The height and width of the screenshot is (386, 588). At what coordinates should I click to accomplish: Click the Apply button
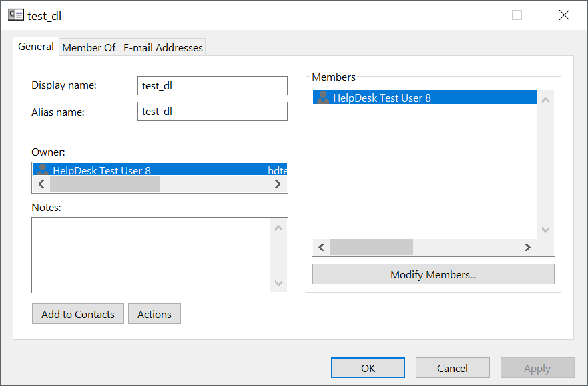click(537, 368)
